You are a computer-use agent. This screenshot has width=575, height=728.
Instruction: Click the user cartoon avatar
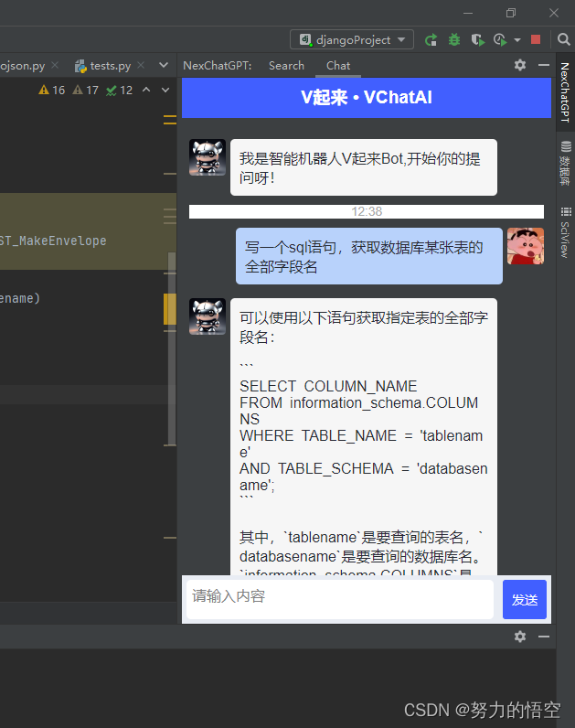(526, 246)
